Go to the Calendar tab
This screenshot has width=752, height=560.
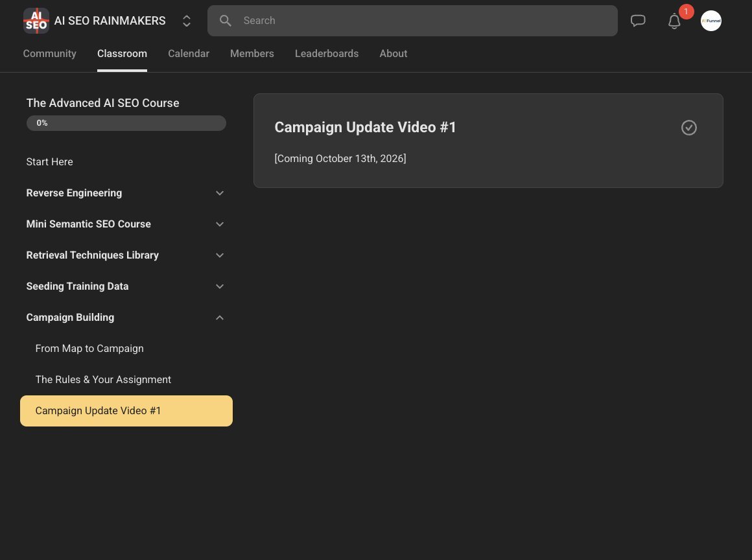189,54
